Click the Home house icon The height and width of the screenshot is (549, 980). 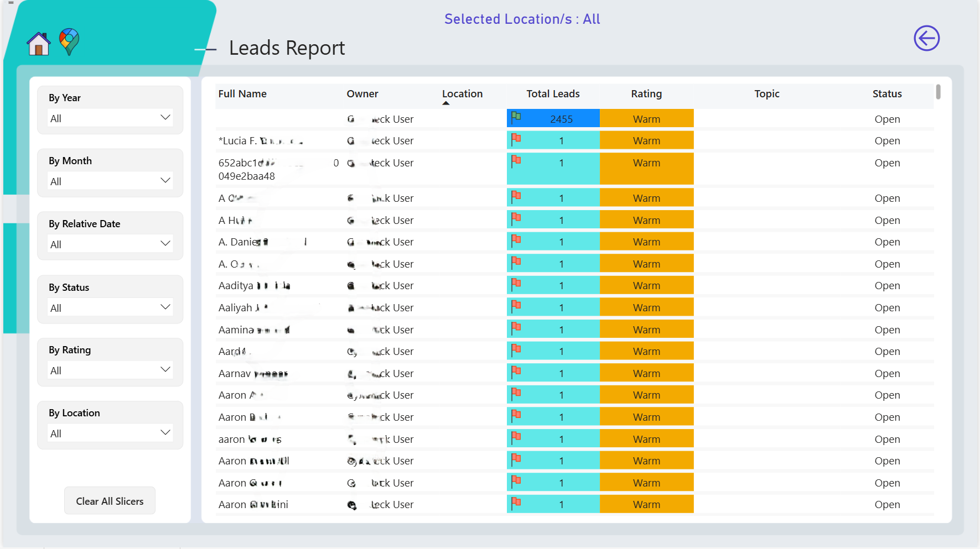click(39, 44)
